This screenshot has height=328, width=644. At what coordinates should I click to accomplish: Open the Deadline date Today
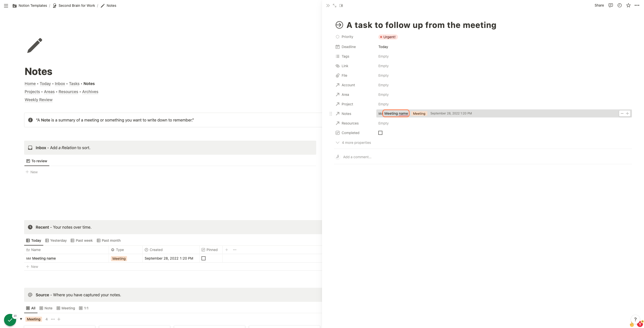click(383, 47)
